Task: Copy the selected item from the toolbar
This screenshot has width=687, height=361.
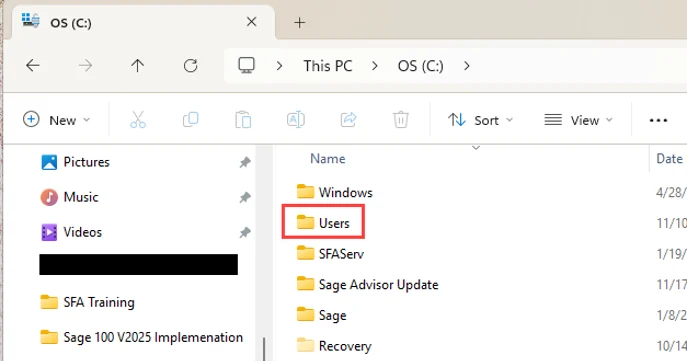Action: 191,120
